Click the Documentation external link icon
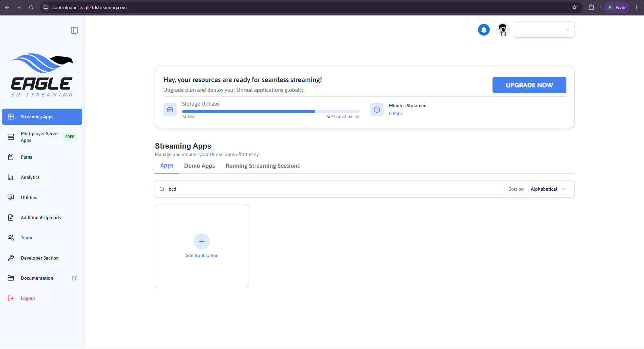The width and height of the screenshot is (644, 349). click(74, 278)
